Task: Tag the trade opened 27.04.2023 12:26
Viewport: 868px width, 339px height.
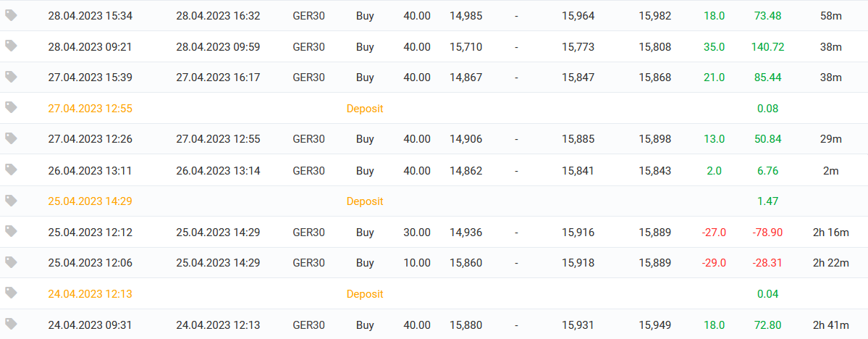Action: tap(11, 138)
